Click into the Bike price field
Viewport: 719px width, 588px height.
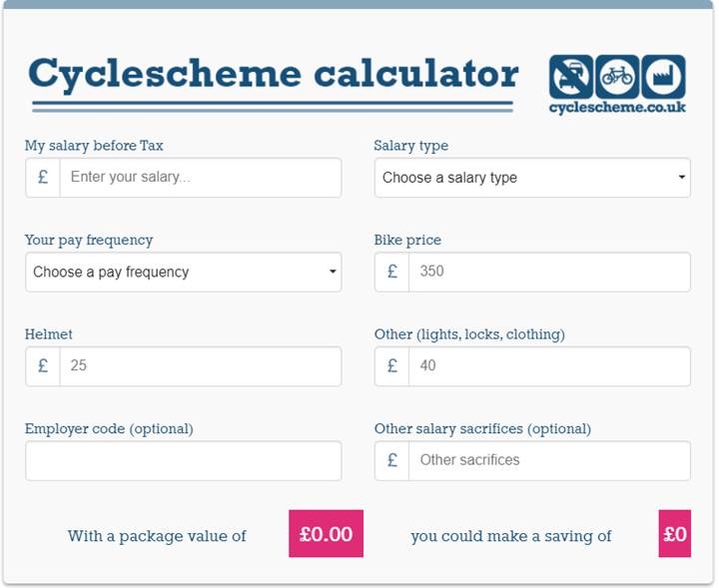point(549,272)
